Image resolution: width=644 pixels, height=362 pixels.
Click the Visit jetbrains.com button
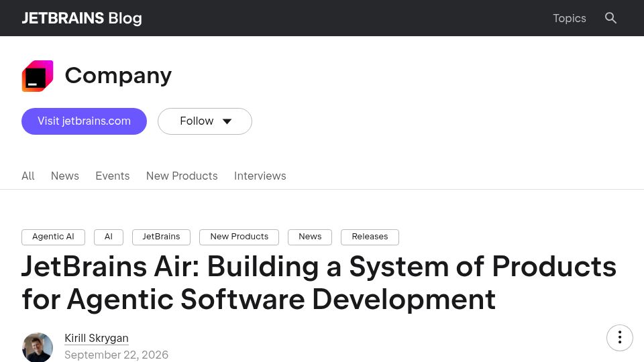click(85, 121)
